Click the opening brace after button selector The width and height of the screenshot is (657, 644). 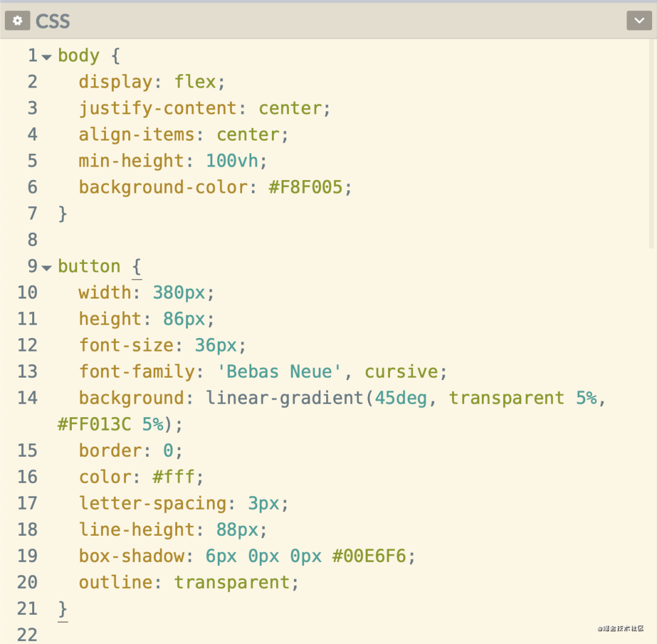tap(137, 266)
